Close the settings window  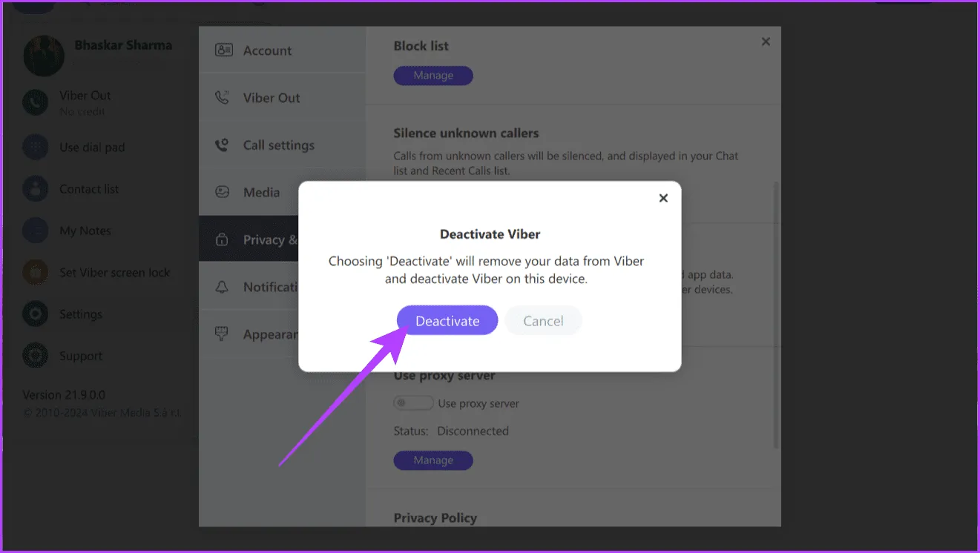pyautogui.click(x=766, y=42)
